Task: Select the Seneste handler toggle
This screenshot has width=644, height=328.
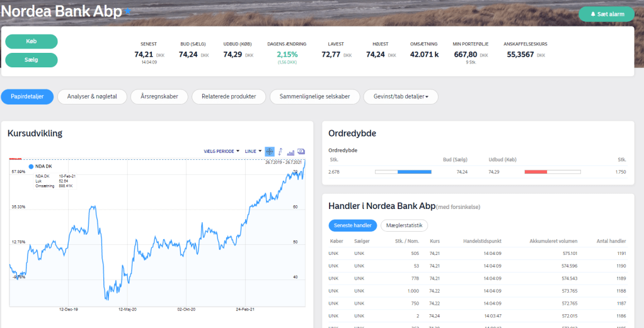Action: coord(353,225)
